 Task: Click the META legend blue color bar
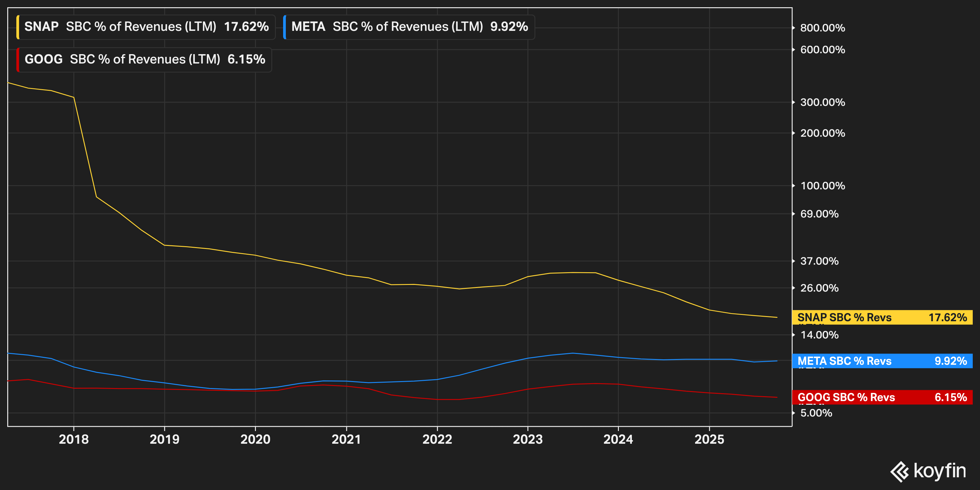[285, 27]
